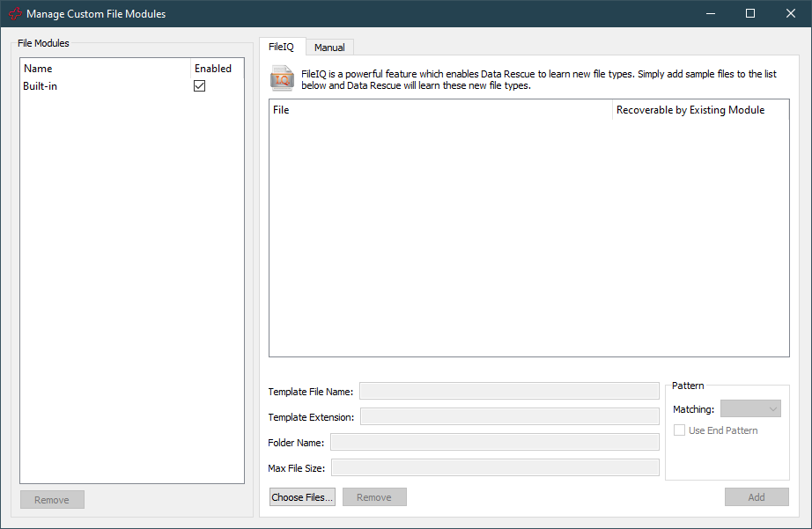Screen dimensions: 812x529
Task: Click the File column header
Action: [440, 110]
